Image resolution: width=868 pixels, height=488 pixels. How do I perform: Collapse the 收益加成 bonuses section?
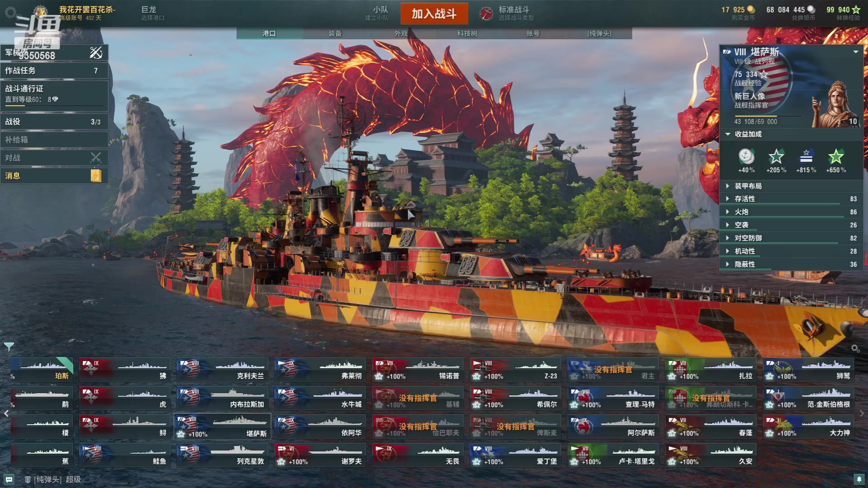click(x=728, y=134)
